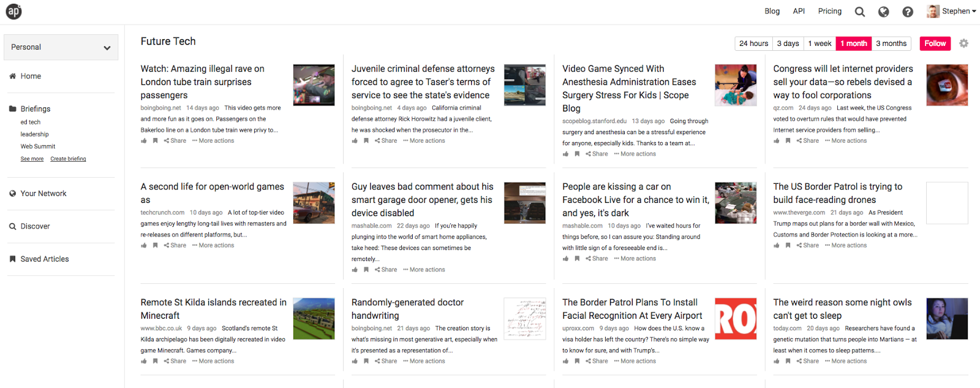Like the face-reading drones article
The width and height of the screenshot is (980, 388).
pyautogui.click(x=776, y=246)
